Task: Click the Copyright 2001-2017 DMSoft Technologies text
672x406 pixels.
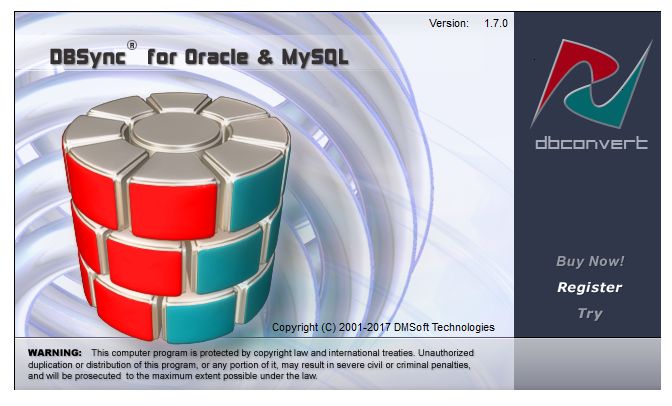Action: (383, 327)
